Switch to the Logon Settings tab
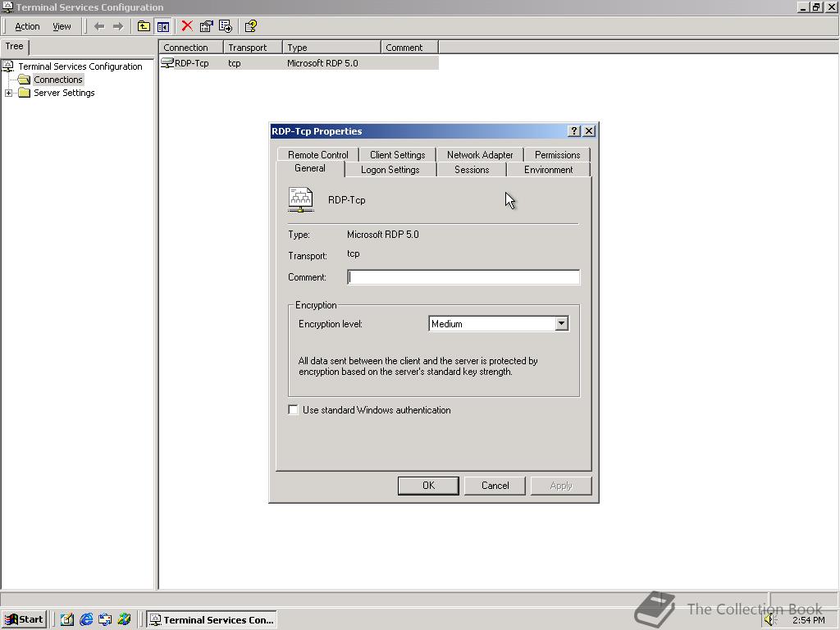The width and height of the screenshot is (840, 630). pos(390,169)
